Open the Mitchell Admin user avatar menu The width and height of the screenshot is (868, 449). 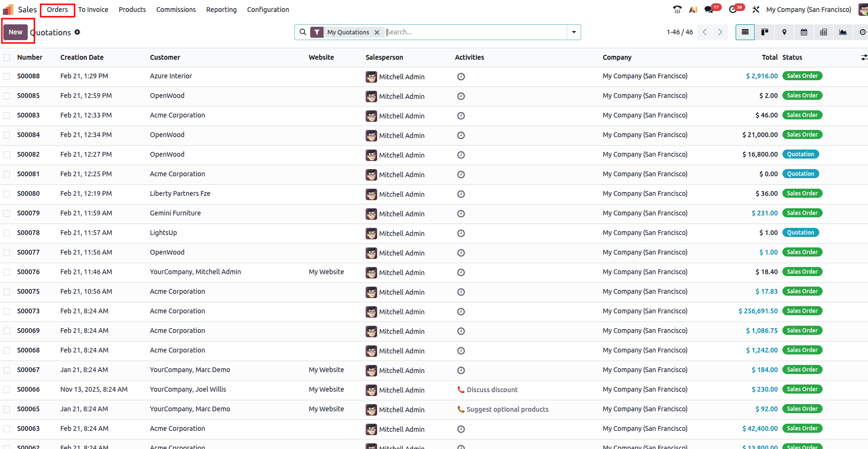(863, 10)
